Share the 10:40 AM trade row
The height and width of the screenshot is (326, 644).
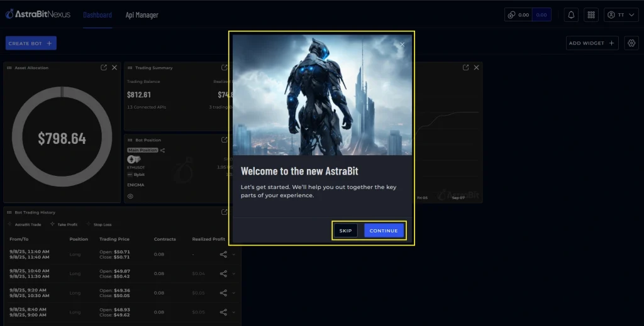[223, 273]
